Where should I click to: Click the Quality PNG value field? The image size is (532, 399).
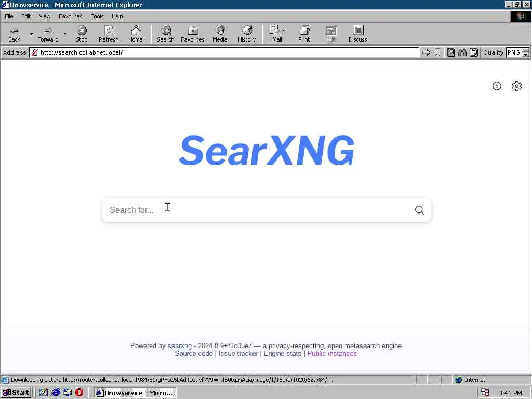[x=514, y=52]
